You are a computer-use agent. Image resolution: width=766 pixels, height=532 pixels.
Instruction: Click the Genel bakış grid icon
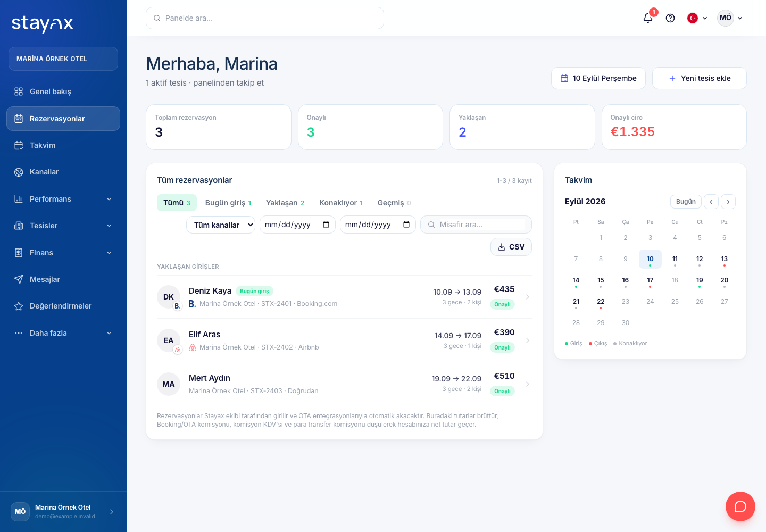[x=19, y=92]
